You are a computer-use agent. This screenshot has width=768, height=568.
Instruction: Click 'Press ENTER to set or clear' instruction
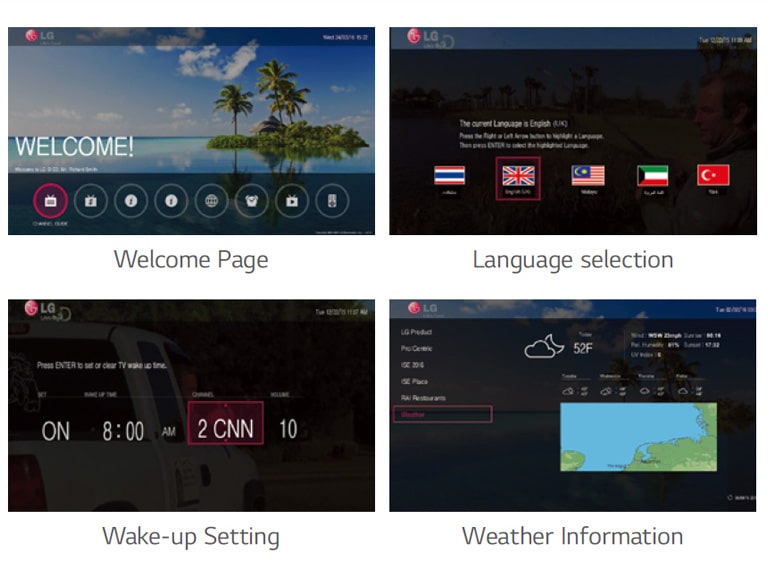102,365
